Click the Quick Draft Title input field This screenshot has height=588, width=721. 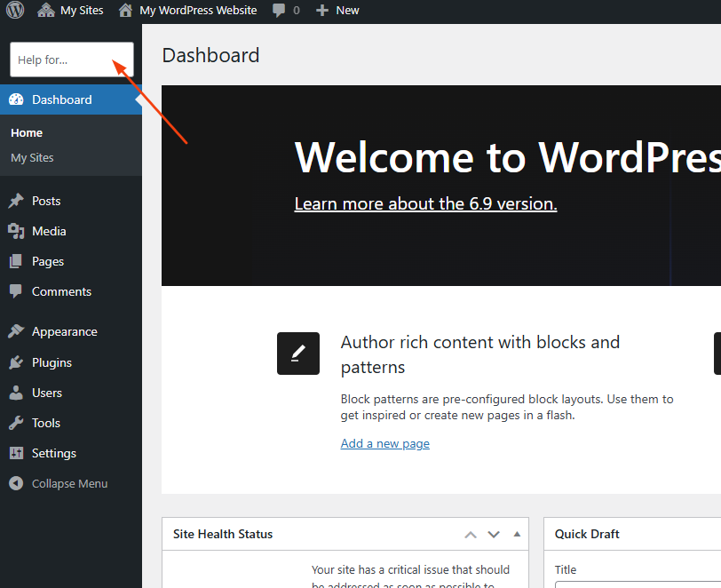pos(638,584)
